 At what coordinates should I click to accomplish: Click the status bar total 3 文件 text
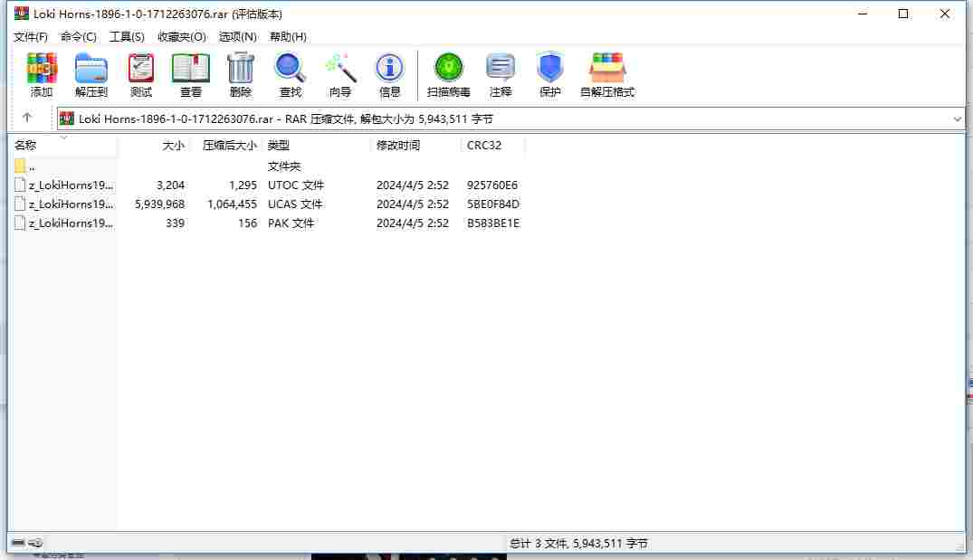(x=578, y=543)
